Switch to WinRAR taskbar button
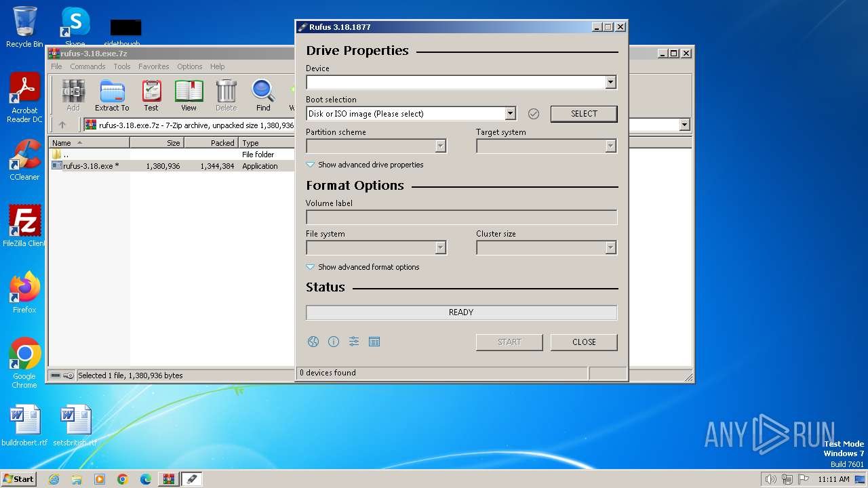This screenshot has height=488, width=868. [169, 479]
